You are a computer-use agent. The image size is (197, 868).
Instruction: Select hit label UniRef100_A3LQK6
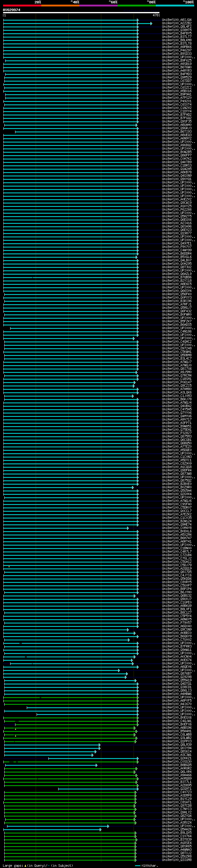point(177,392)
